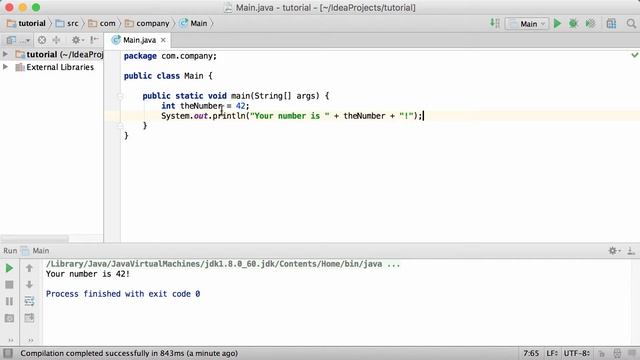
Task: Click the number 42 in the code
Action: (240, 106)
